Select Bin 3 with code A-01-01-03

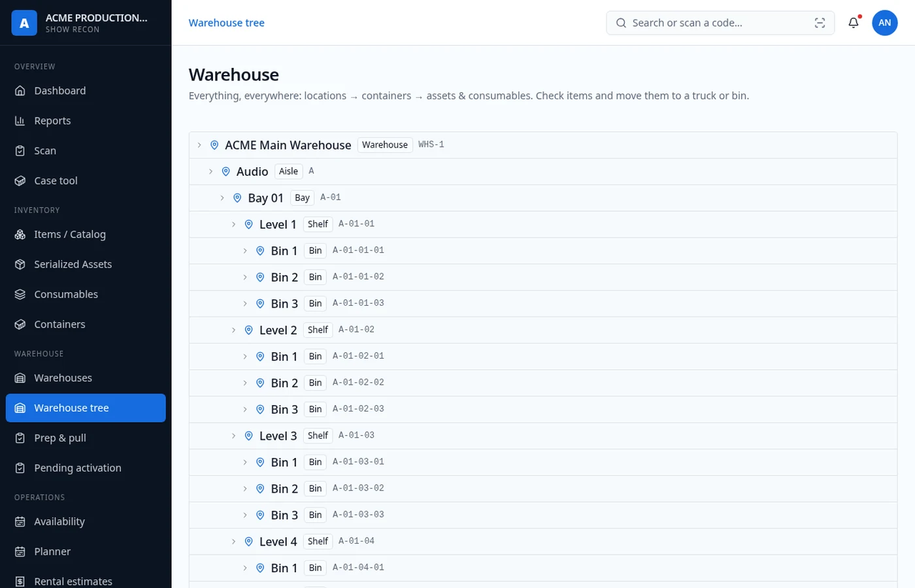284,304
